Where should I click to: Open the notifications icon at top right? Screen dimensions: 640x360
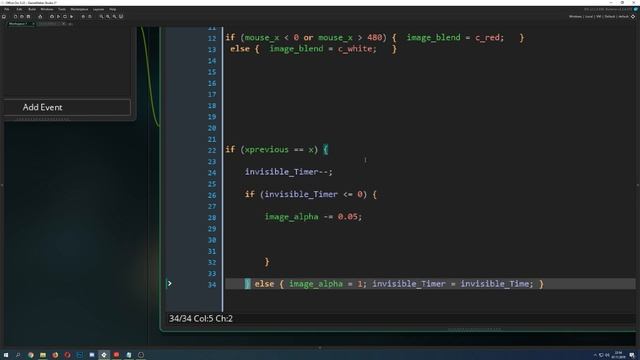click(x=636, y=9)
